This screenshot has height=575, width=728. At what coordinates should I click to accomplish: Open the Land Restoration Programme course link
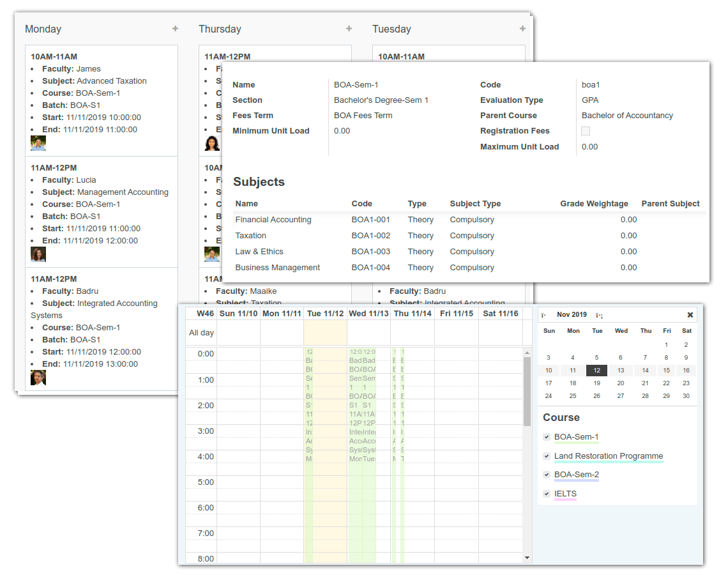coord(608,456)
